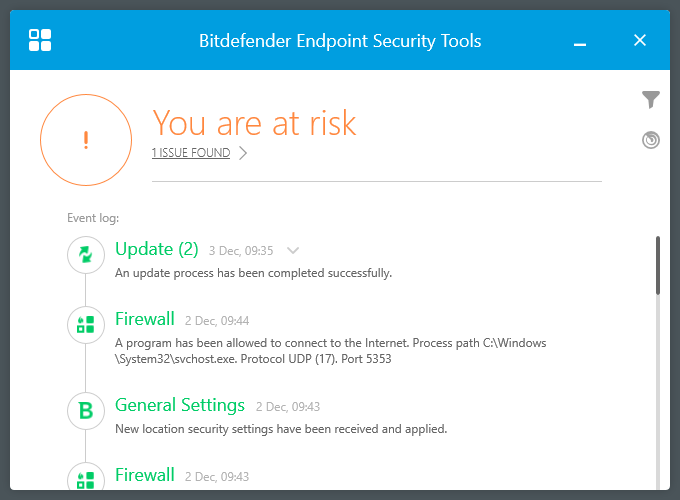Select the 09:44 Firewall event title
This screenshot has height=500, width=680.
(145, 319)
